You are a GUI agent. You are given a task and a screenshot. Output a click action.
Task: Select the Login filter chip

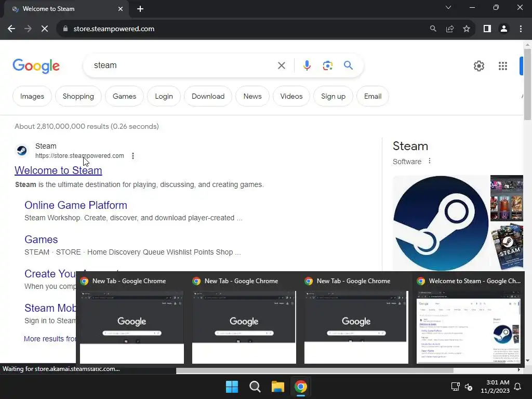(164, 96)
